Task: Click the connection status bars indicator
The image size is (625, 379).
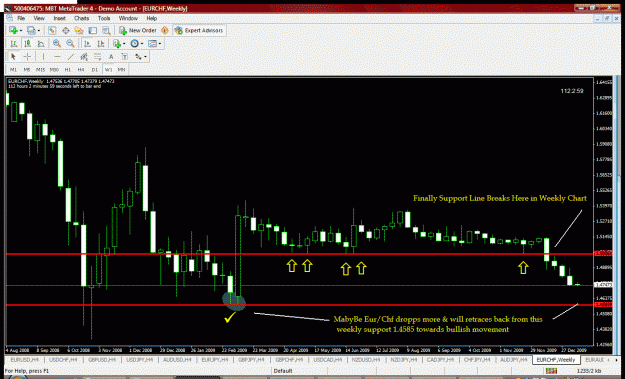Action: pos(551,371)
